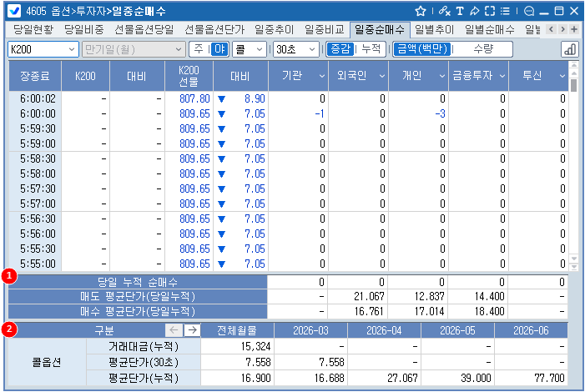
Task: Switch to the 일별추이 tab
Action: pos(434,29)
